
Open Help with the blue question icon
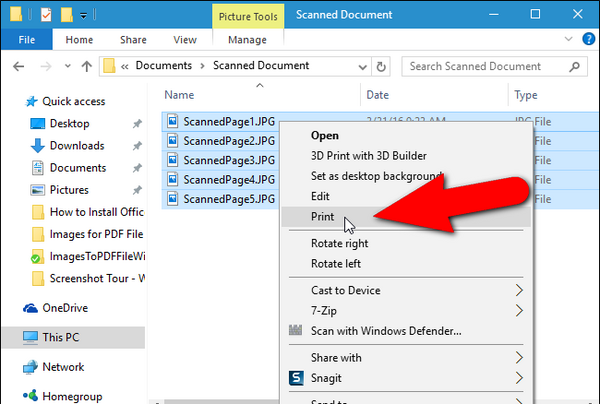pyautogui.click(x=589, y=39)
